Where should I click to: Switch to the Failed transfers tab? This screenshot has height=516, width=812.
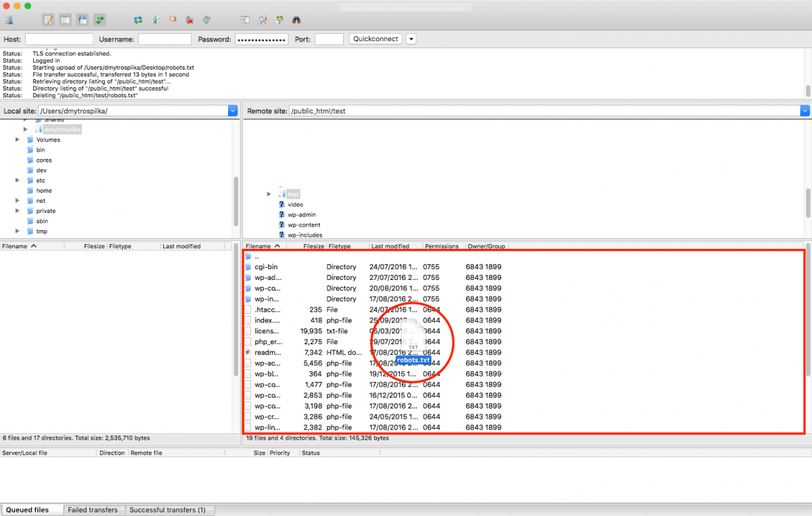[x=94, y=510]
